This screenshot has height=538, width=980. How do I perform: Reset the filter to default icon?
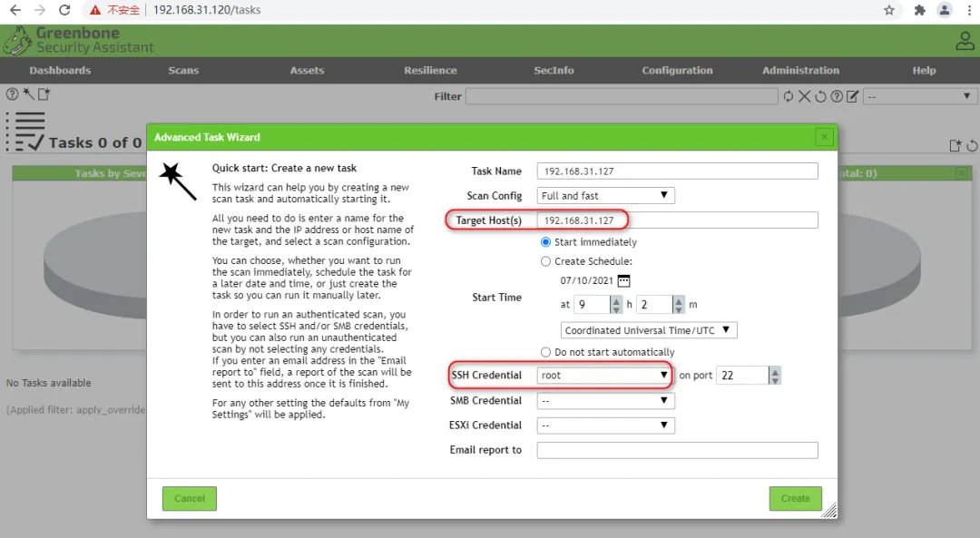[x=820, y=96]
